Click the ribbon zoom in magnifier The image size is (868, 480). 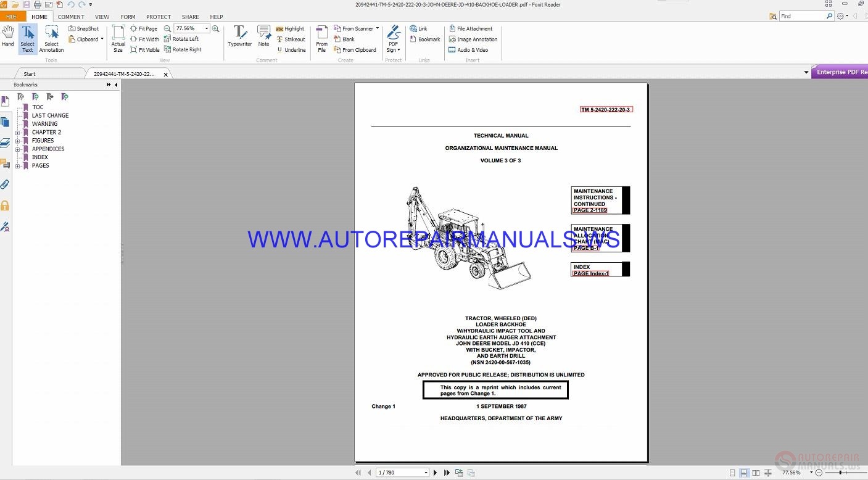(215, 28)
